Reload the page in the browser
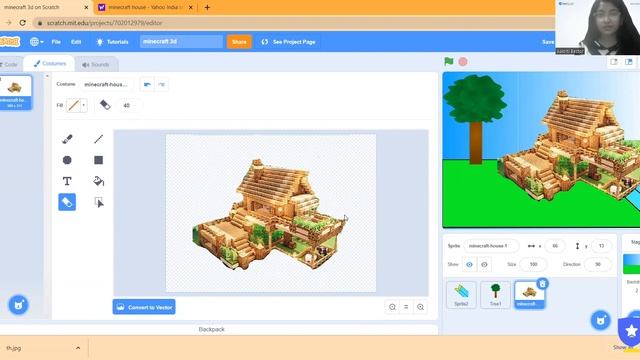Image resolution: width=640 pixels, height=360 pixels. click(x=23, y=23)
